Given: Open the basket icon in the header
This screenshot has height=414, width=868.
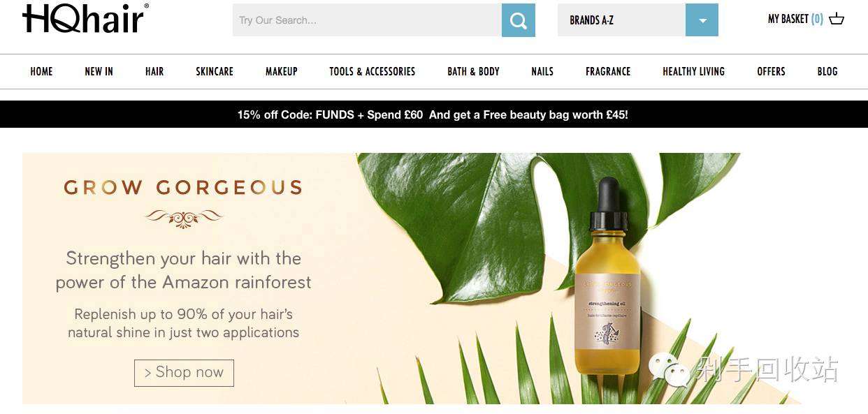Looking at the screenshot, I should (836, 20).
